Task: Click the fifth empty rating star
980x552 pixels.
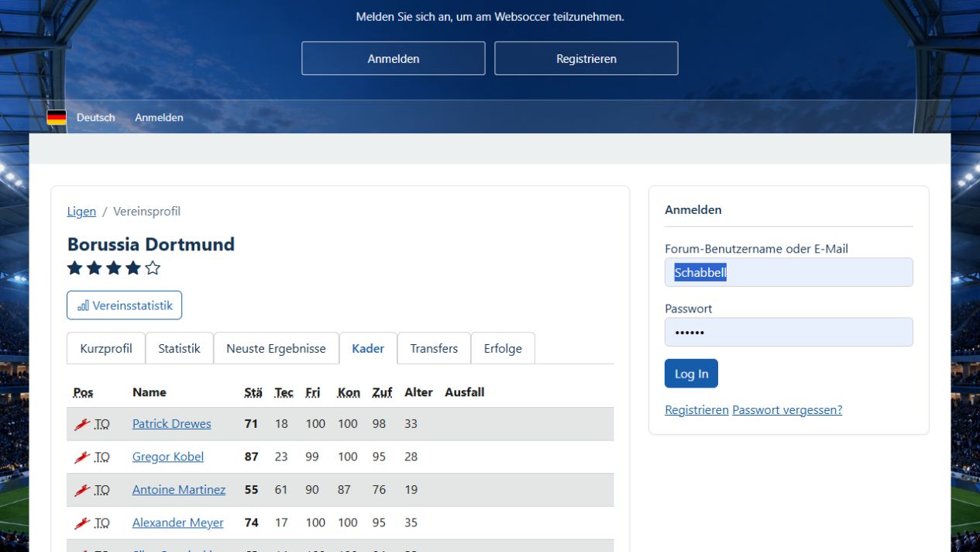Action: click(x=153, y=268)
